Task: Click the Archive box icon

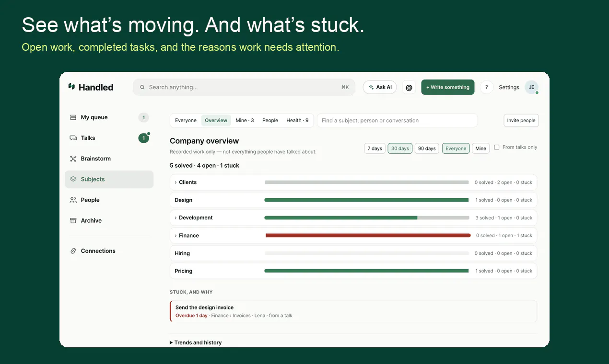Action: pos(73,220)
